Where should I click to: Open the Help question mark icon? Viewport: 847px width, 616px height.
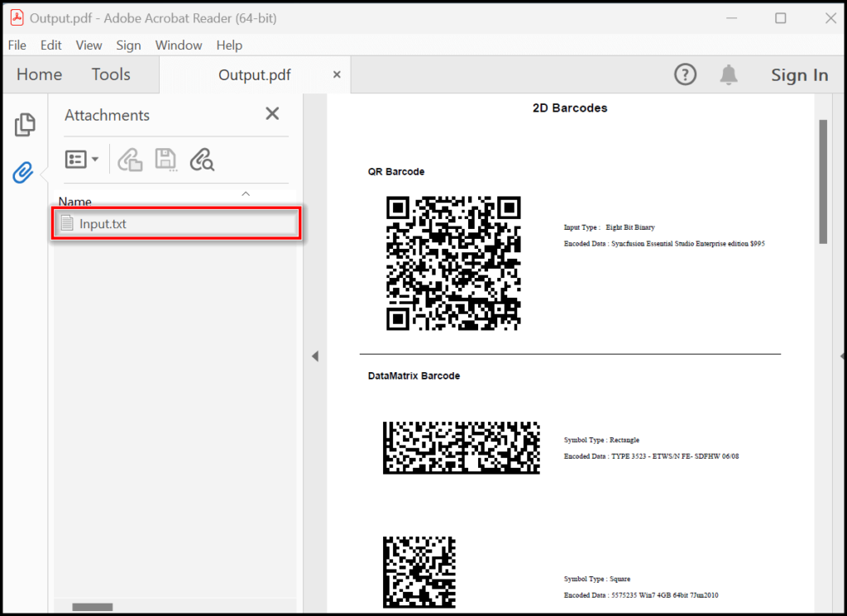click(685, 74)
